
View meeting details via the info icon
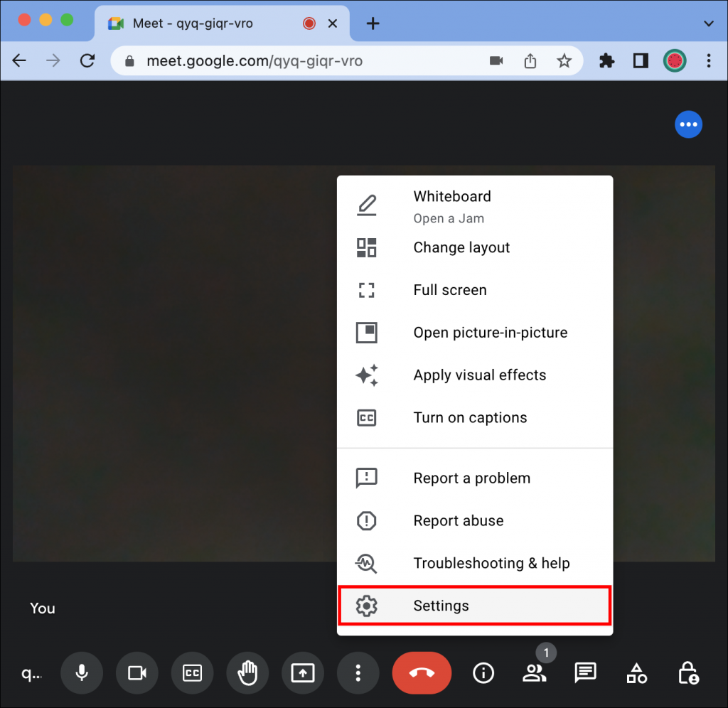483,673
